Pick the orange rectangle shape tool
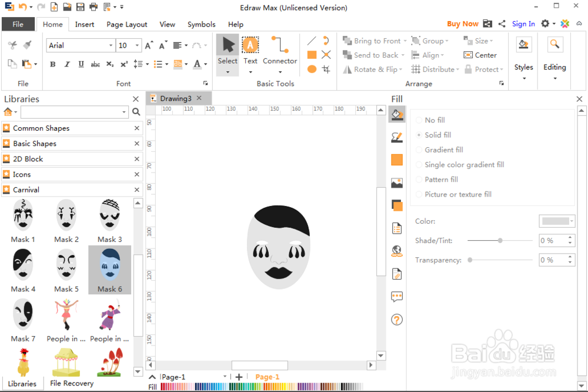588x392 pixels. pos(312,55)
